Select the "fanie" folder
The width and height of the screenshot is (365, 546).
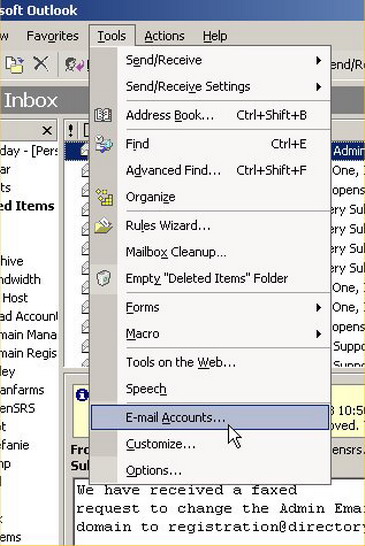point(15,445)
